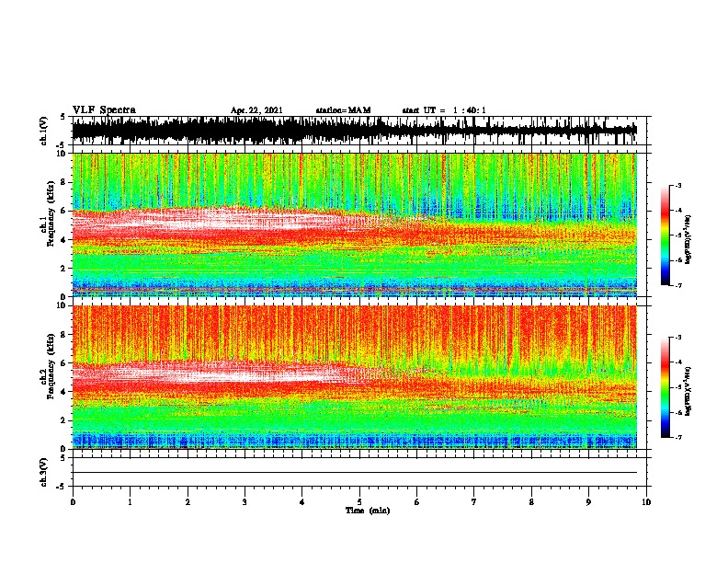Screen dimensions: 728x563
Task: Select the date "Apr. 22, 2021"
Action: coord(256,110)
